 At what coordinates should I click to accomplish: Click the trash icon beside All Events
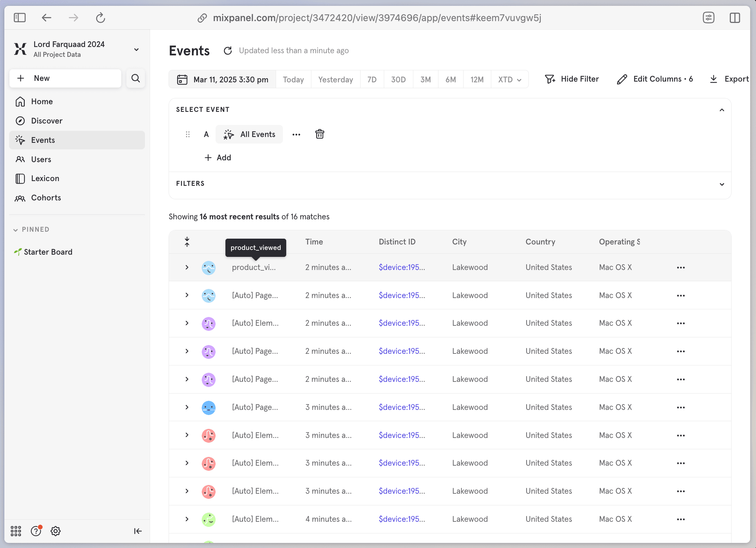pos(319,134)
